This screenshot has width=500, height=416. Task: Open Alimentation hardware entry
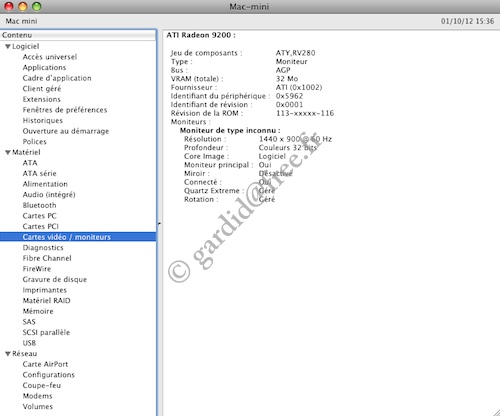(x=45, y=184)
